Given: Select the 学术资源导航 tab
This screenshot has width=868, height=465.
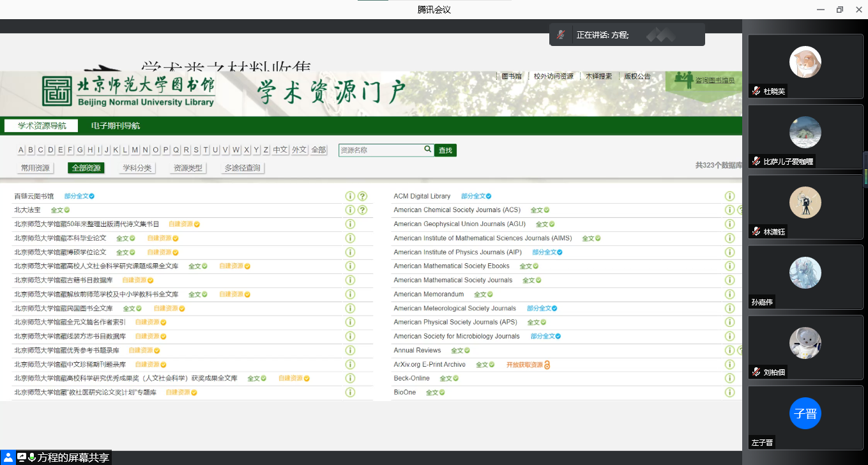Looking at the screenshot, I should point(42,126).
